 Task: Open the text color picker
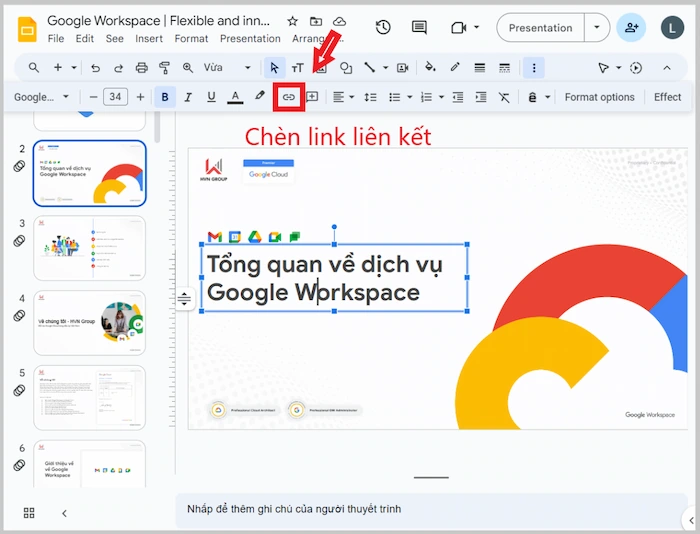pyautogui.click(x=235, y=97)
